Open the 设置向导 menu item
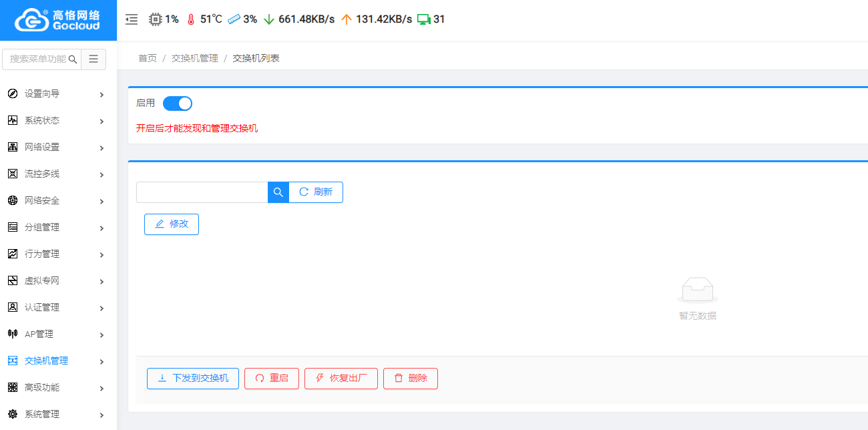The height and width of the screenshot is (430, 868). point(58,93)
